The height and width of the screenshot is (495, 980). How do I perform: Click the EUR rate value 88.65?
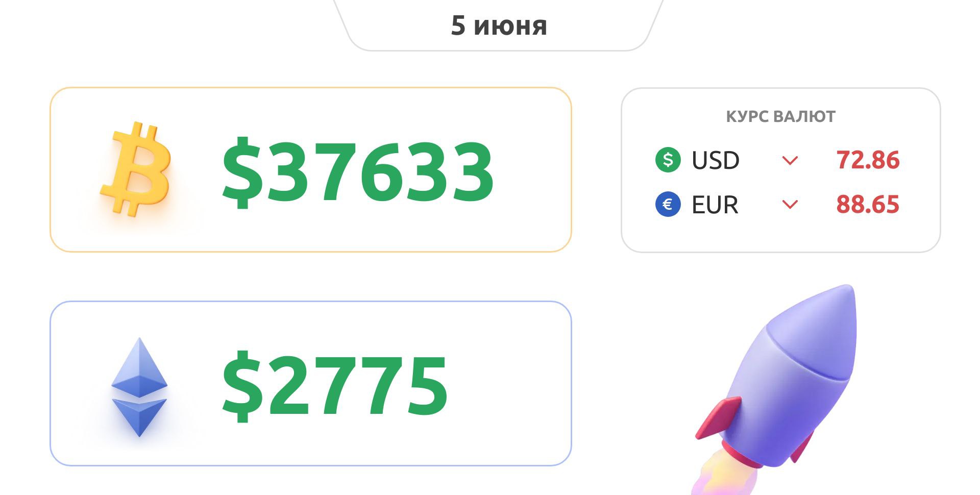867,205
